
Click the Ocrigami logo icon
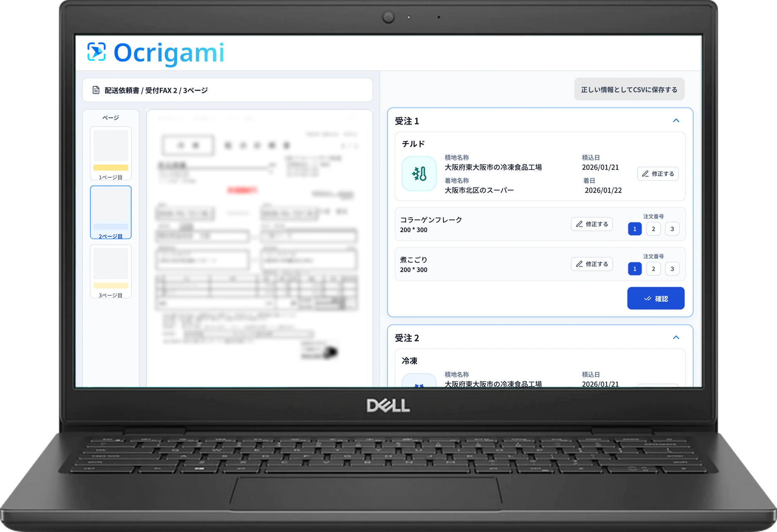[97, 52]
